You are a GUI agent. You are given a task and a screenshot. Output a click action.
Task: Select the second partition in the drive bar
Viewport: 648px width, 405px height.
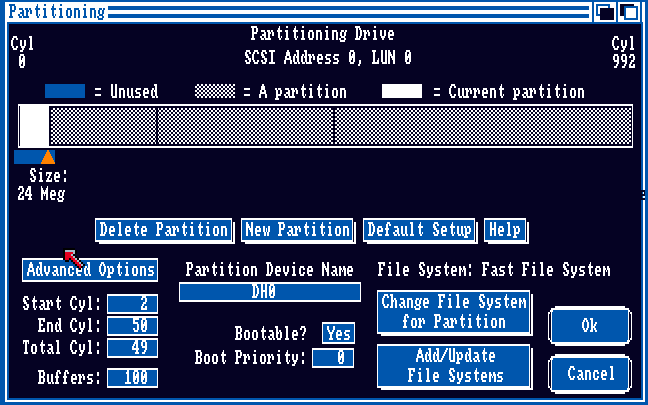coord(103,126)
